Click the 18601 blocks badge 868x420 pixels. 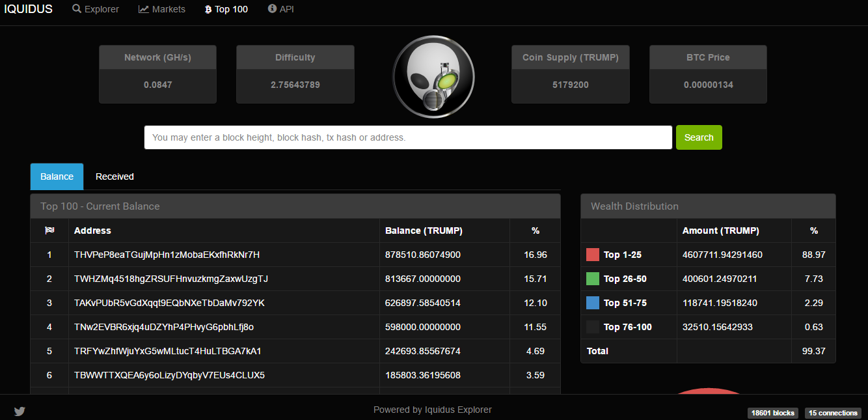click(x=773, y=413)
